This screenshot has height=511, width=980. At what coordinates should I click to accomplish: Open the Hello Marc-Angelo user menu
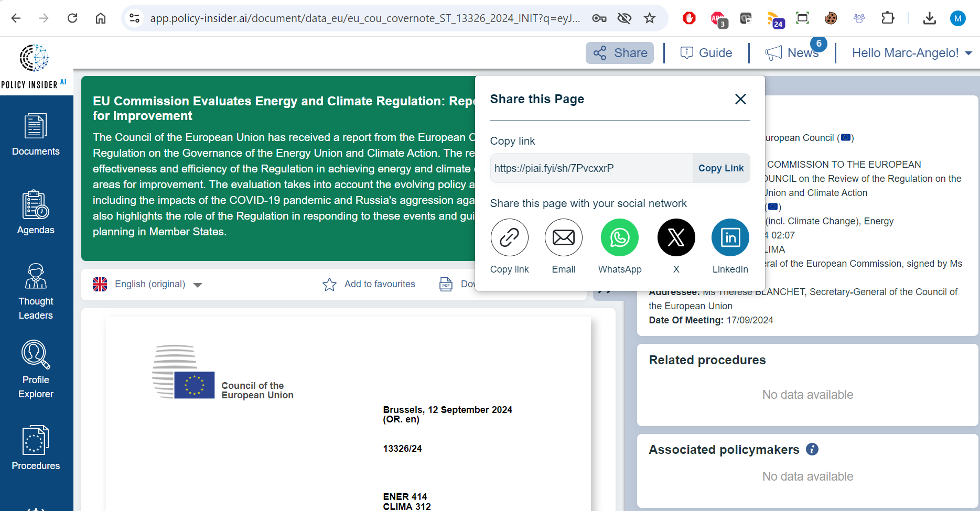(911, 53)
